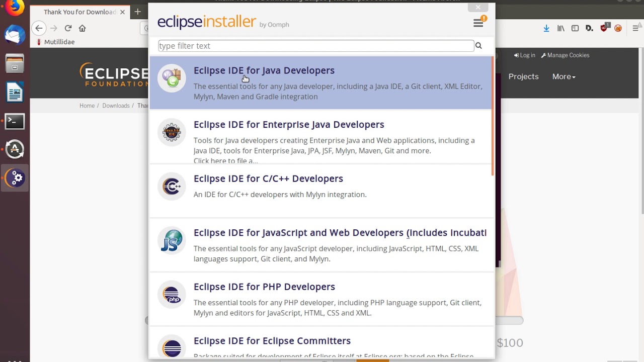
Task: Open Firefox from the Ubuntu dock
Action: pos(15,8)
